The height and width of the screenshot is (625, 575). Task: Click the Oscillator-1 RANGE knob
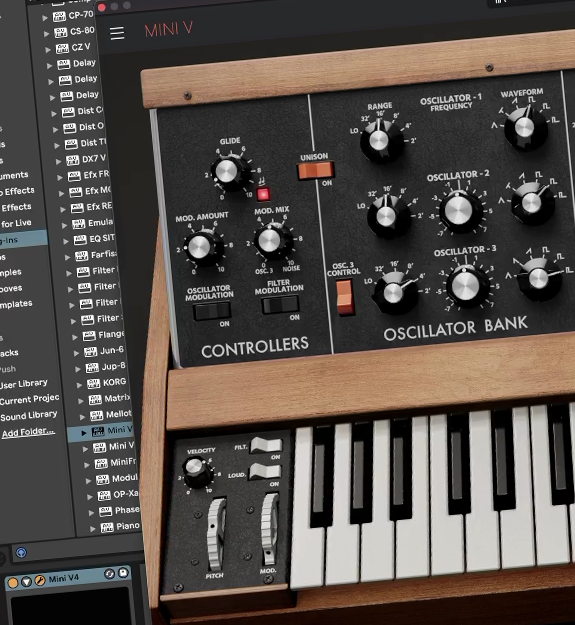(379, 140)
